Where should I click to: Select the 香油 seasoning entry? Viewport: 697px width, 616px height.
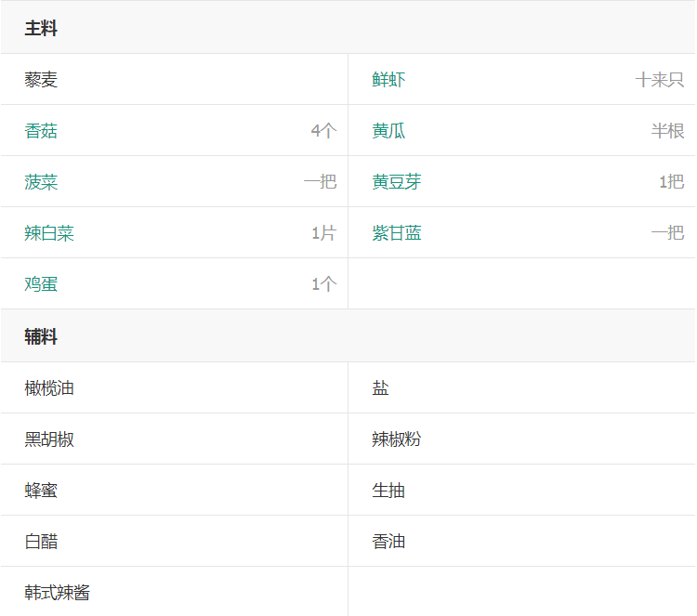(x=388, y=542)
